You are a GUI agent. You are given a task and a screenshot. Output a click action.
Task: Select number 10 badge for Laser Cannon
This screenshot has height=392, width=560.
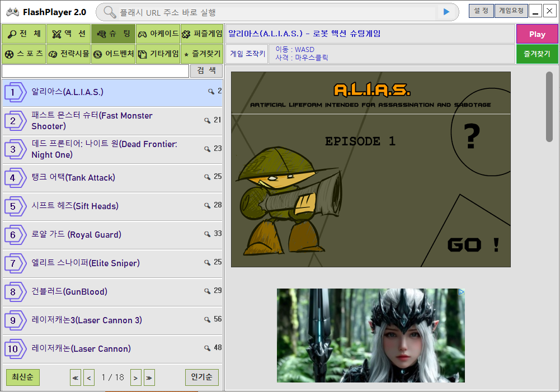click(15, 349)
